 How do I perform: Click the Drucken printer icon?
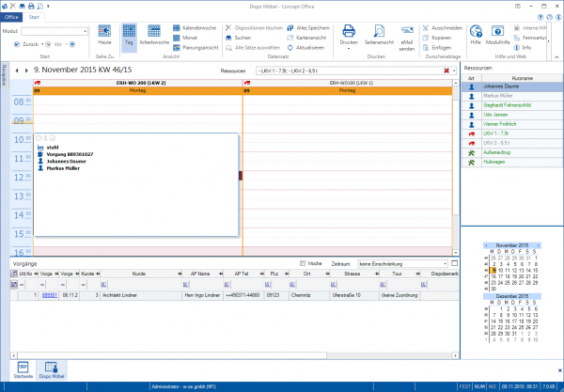click(349, 33)
